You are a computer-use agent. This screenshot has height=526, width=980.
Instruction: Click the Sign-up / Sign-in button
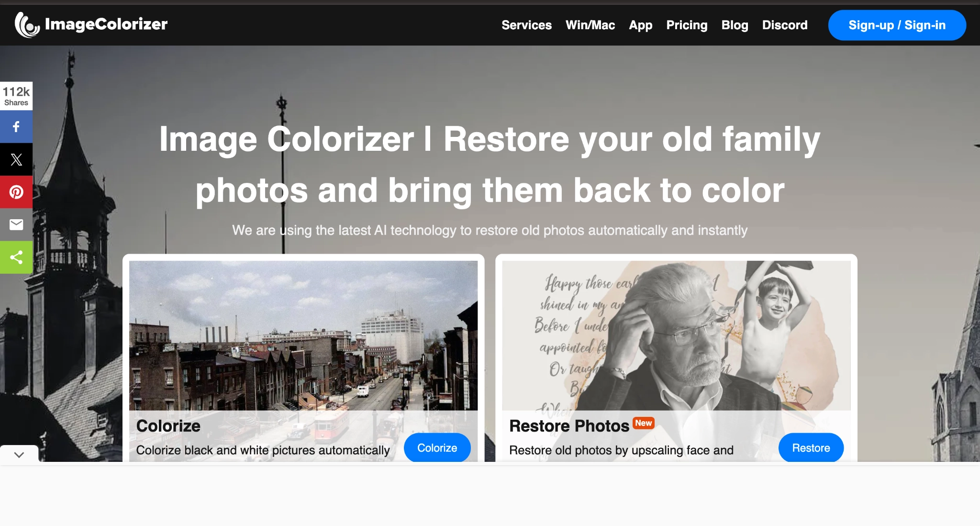pyautogui.click(x=896, y=24)
